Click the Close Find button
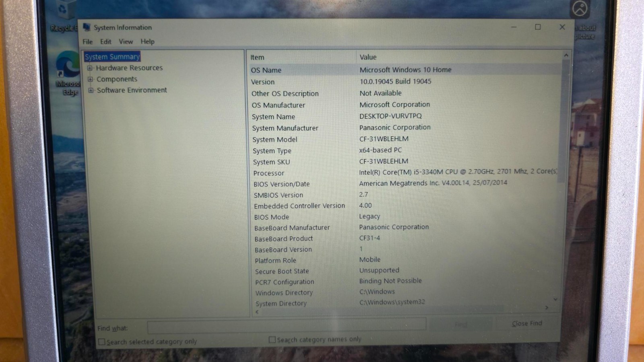This screenshot has height=362, width=644. [527, 323]
